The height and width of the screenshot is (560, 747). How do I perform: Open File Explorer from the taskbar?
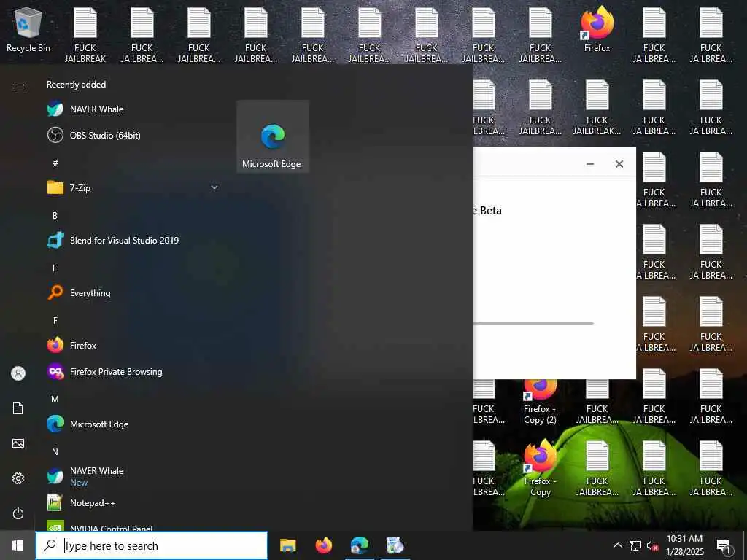coord(287,545)
